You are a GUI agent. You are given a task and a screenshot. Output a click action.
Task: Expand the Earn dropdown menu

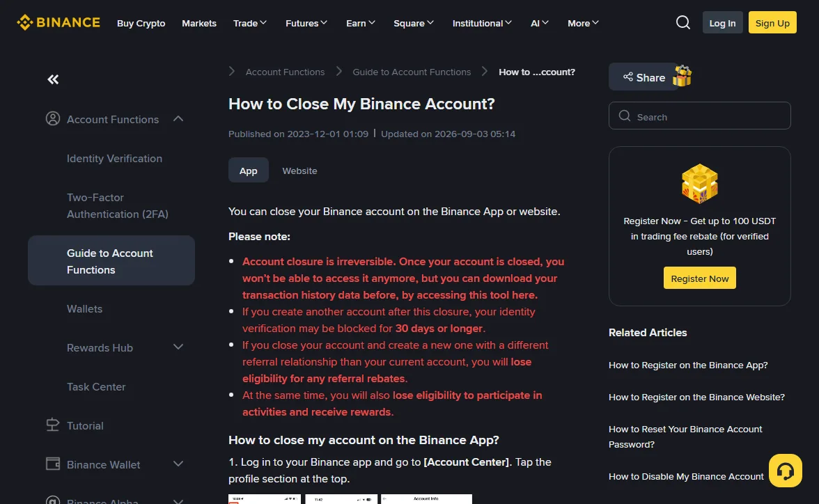coord(361,23)
